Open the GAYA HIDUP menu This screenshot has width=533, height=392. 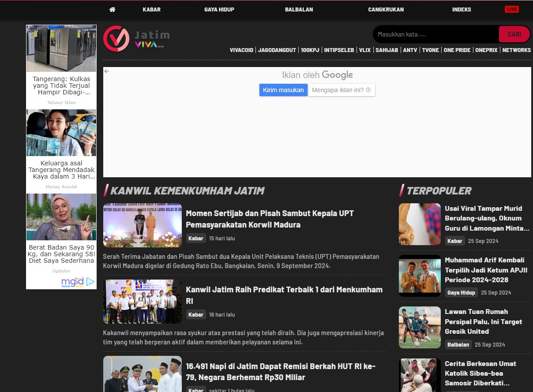pos(219,9)
